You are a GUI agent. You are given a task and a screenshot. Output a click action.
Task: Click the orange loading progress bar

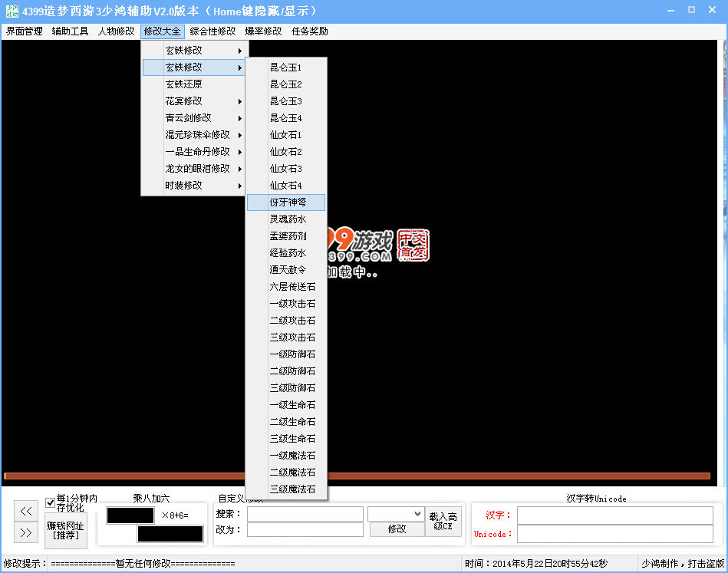pyautogui.click(x=357, y=476)
